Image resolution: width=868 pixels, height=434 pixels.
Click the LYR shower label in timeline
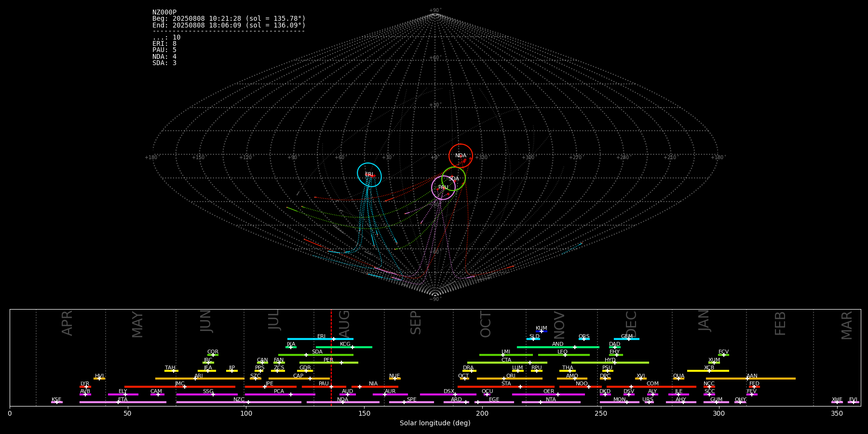[85, 384]
